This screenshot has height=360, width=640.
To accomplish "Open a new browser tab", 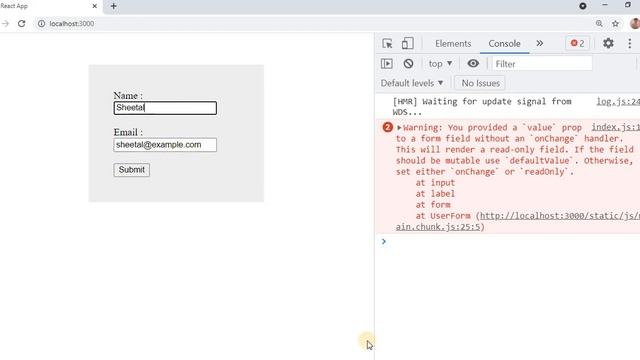I will (113, 6).
